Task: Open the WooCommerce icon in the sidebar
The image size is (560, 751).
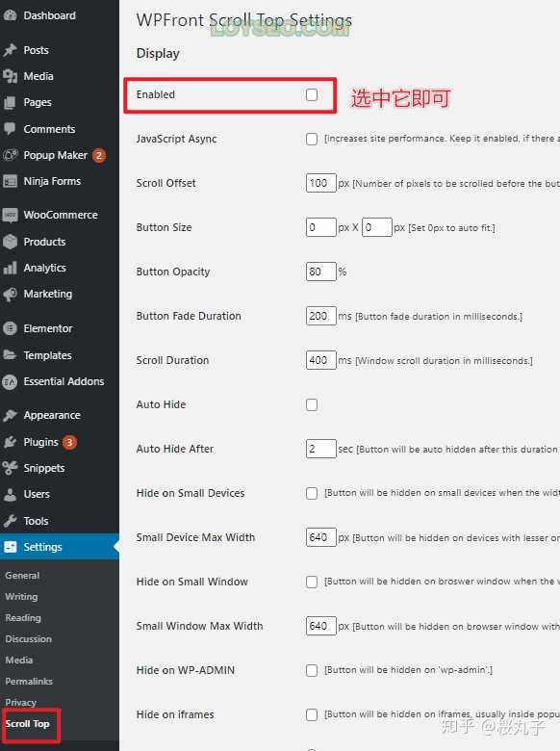Action: pyautogui.click(x=10, y=215)
